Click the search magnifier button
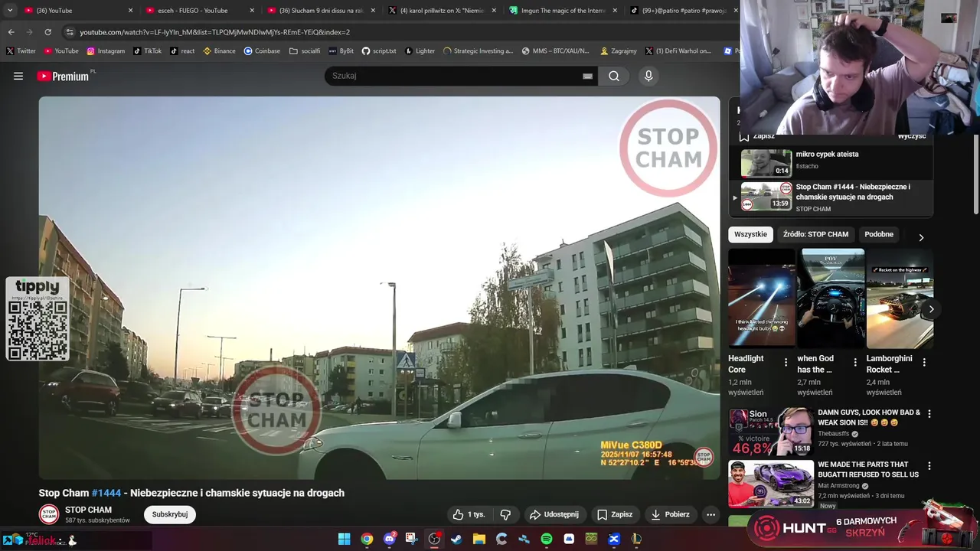Screen dimensions: 980x551 coord(614,76)
